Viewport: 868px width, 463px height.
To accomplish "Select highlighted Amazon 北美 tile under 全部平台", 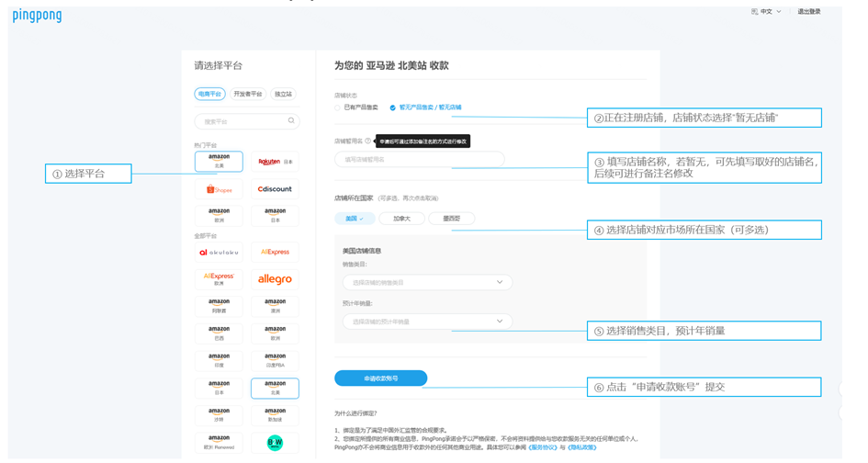I will [x=275, y=389].
